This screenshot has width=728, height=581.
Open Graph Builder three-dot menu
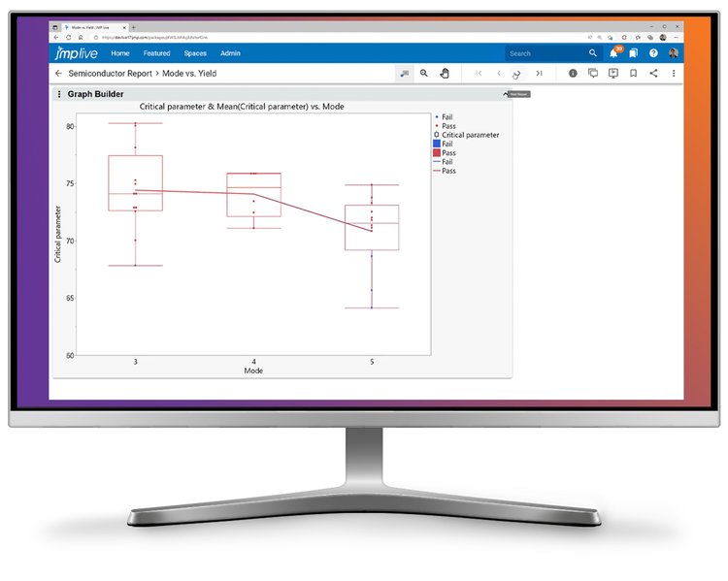pos(59,94)
